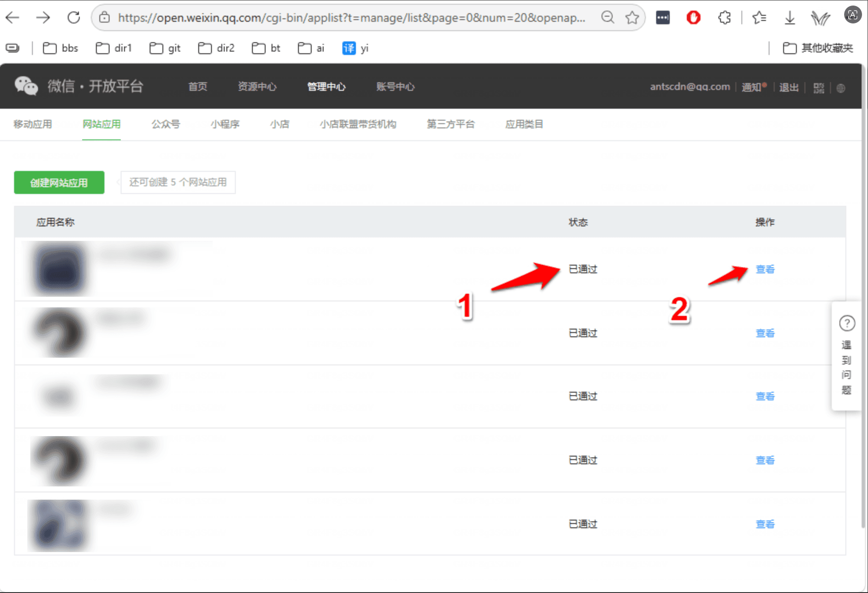Click the globe language icon in the header
The width and height of the screenshot is (868, 593).
tap(841, 88)
